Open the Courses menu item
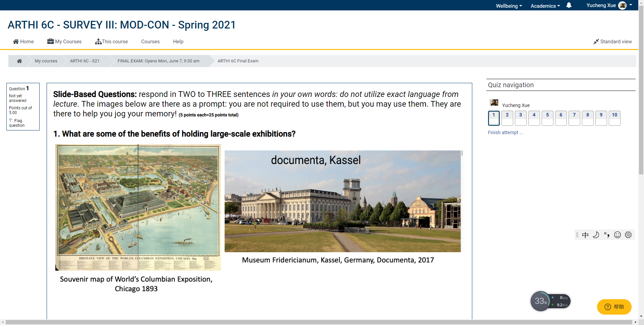 [150, 42]
